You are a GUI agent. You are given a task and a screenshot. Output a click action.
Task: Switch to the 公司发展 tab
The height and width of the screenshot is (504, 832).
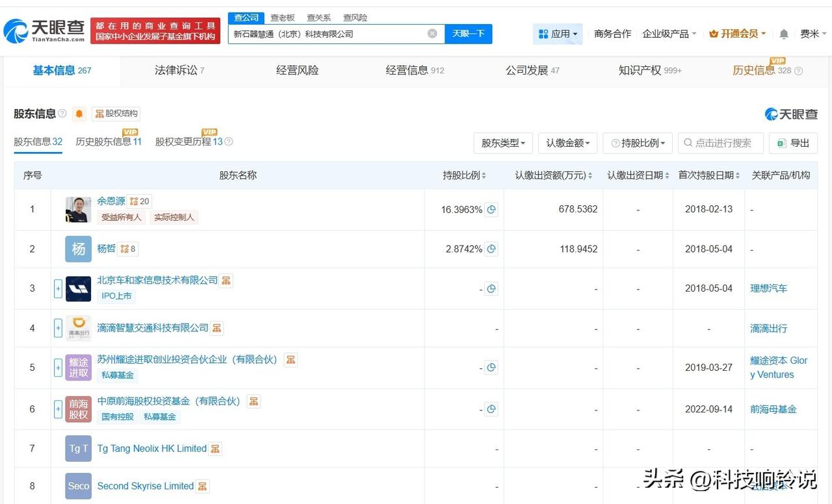(532, 70)
